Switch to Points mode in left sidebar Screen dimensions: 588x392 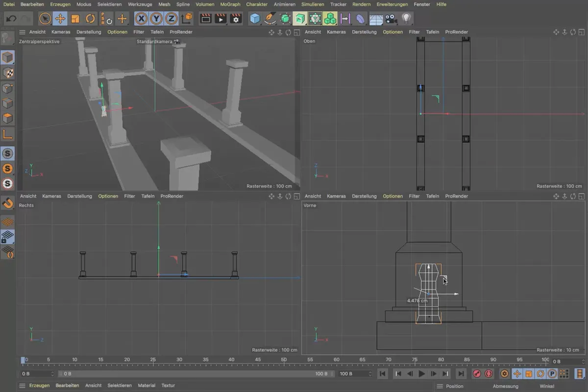(x=8, y=89)
